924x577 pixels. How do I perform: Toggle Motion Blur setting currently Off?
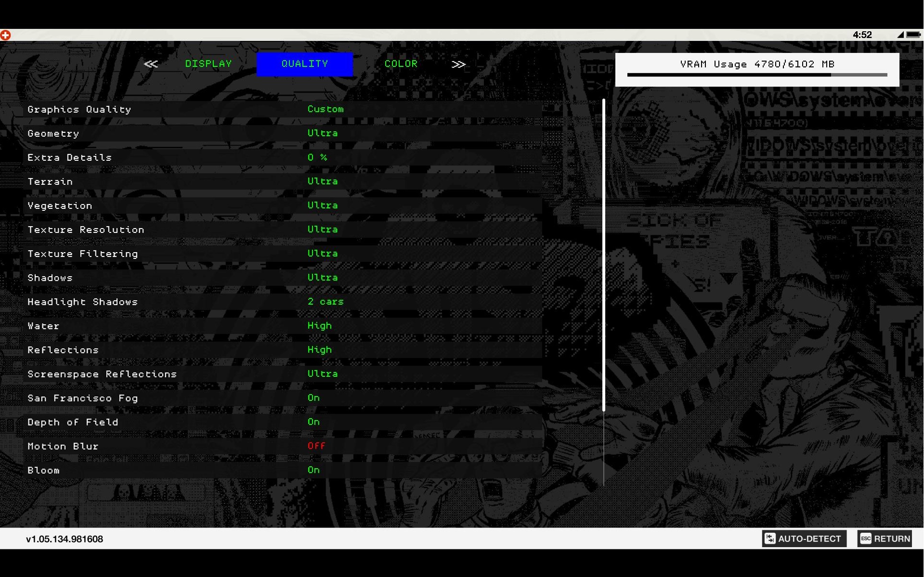coord(316,446)
